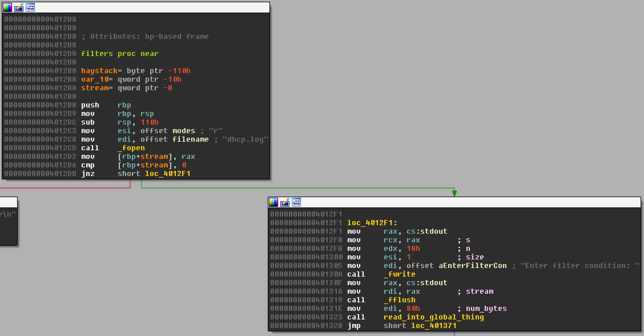Click color icon on loc_4012F1 block
The height and width of the screenshot is (336, 644).
coord(273,202)
